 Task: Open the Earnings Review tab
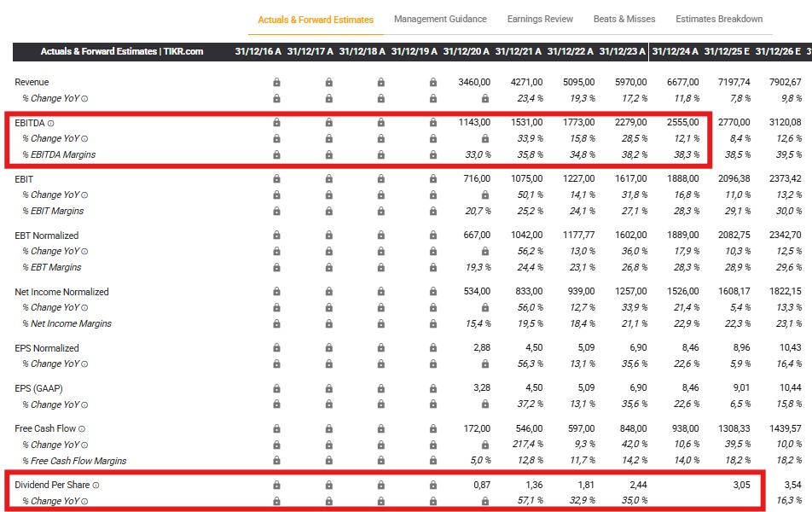[x=540, y=18]
